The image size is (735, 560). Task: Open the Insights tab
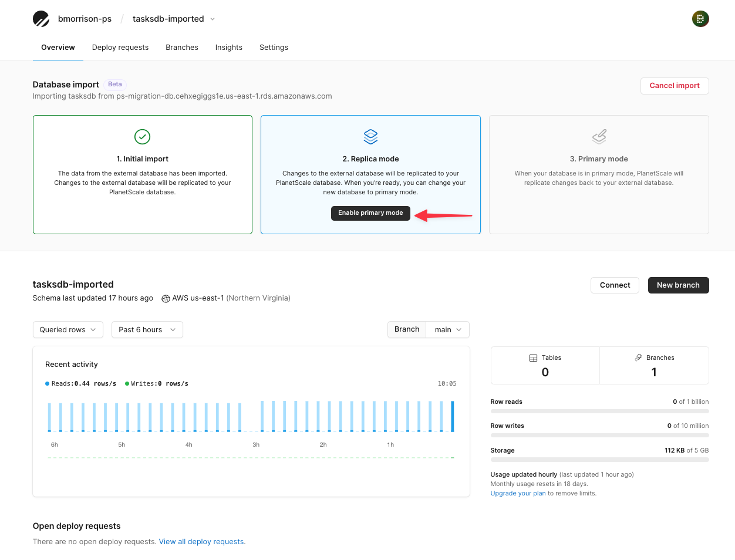click(x=229, y=48)
